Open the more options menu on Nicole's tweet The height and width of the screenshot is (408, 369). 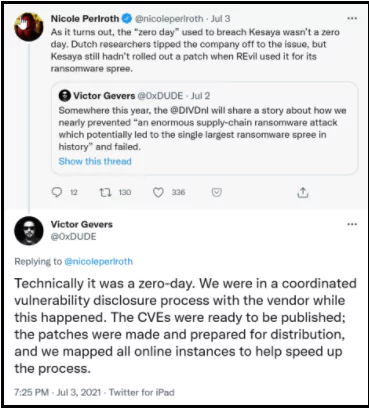click(352, 18)
